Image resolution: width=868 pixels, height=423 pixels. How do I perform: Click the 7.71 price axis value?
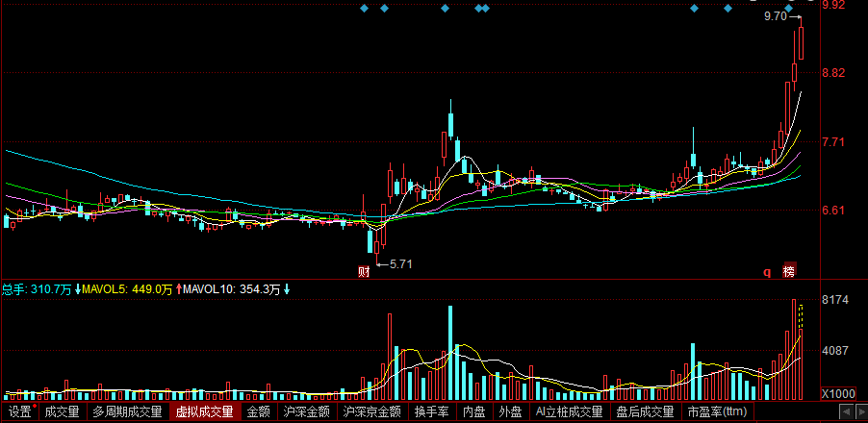(x=834, y=142)
